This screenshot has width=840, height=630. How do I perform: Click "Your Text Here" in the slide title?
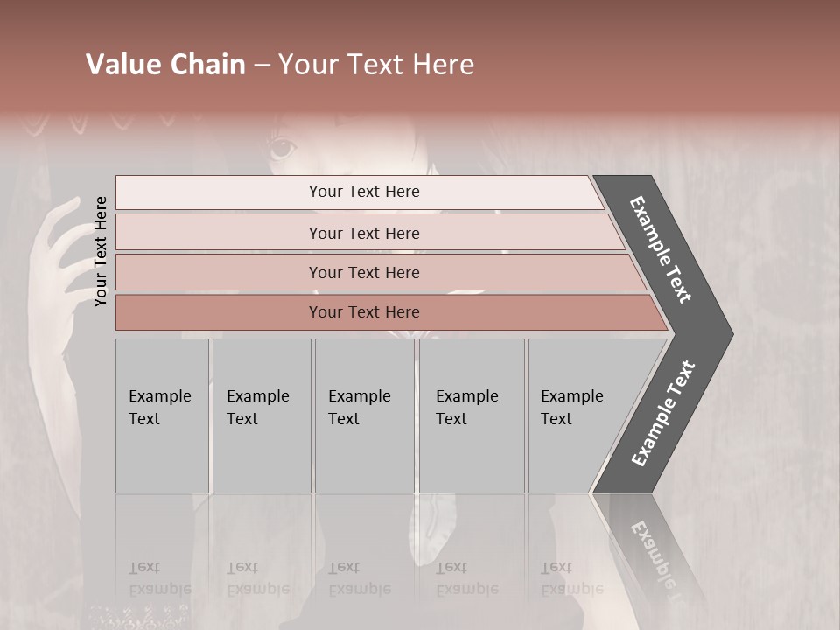tap(376, 65)
